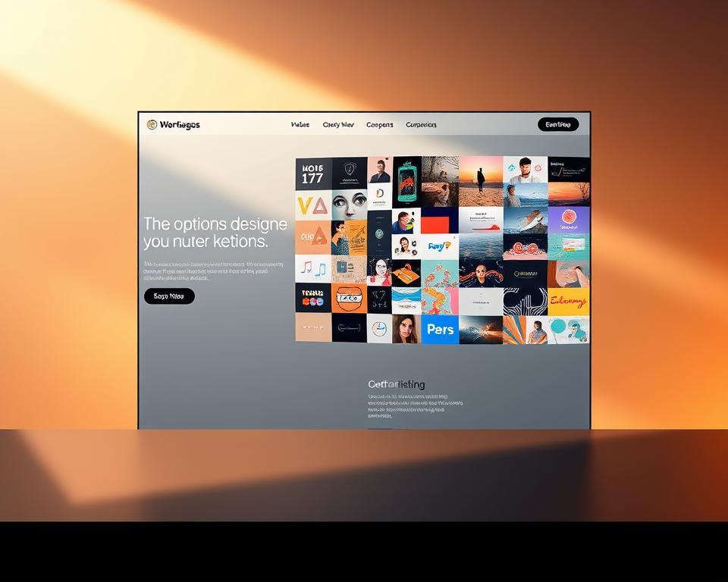Click the black button under hero text
Screen dimensions: 728x582
click(169, 296)
